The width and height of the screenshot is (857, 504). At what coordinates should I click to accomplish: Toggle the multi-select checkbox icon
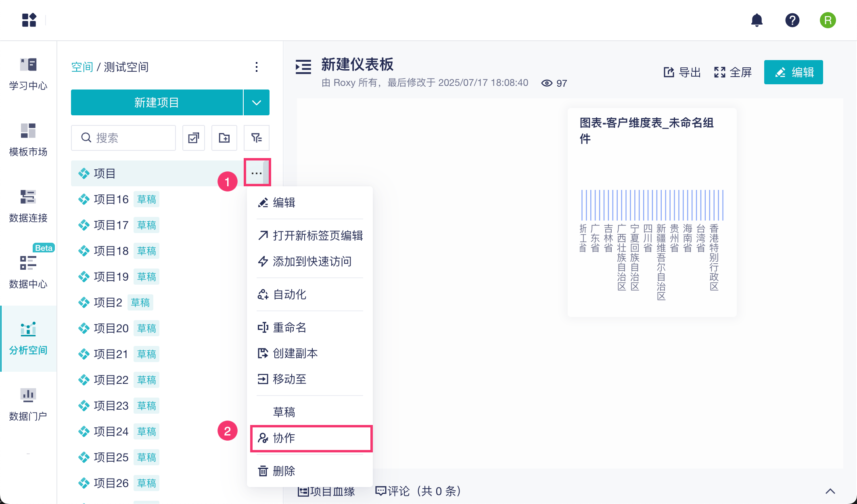click(x=194, y=138)
